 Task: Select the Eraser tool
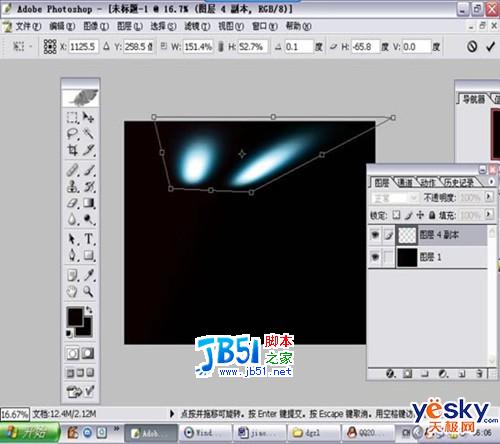point(72,203)
